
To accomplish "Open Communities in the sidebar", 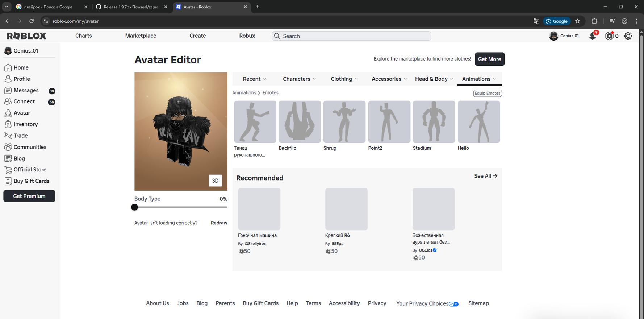I will pyautogui.click(x=30, y=147).
